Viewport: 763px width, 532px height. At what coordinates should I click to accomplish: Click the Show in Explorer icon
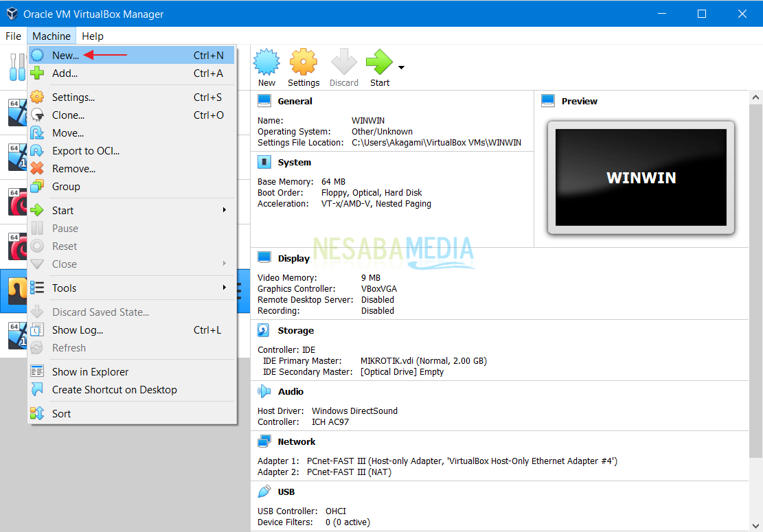click(x=38, y=371)
